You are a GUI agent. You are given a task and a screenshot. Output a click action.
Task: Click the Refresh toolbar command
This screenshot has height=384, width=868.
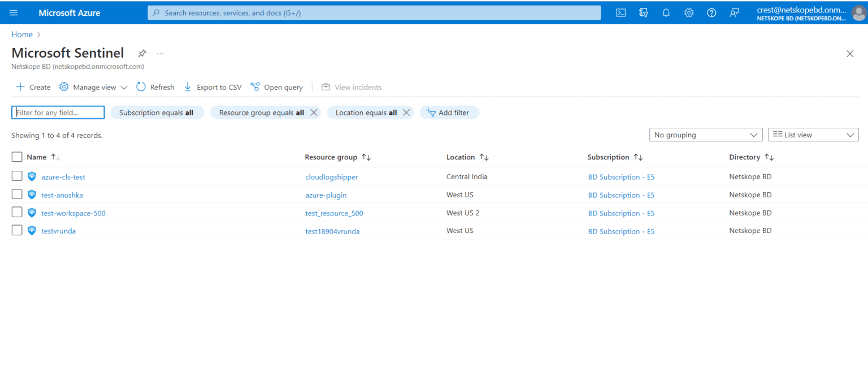155,87
